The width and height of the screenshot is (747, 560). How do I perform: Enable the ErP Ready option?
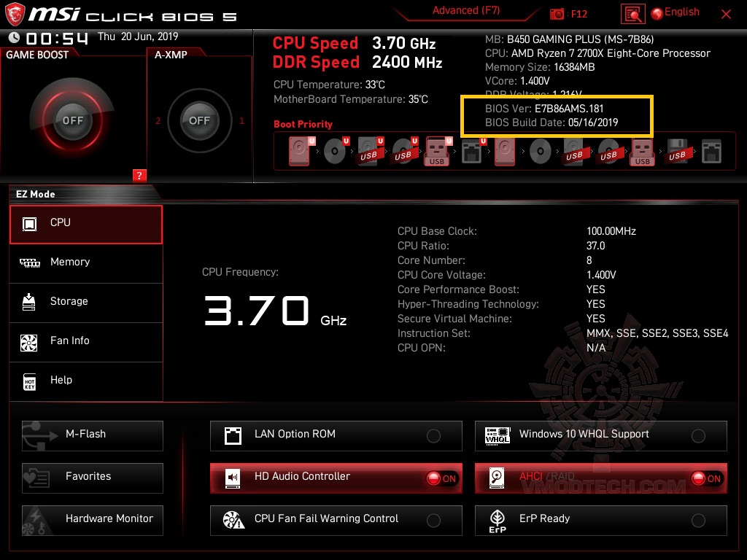coord(698,521)
